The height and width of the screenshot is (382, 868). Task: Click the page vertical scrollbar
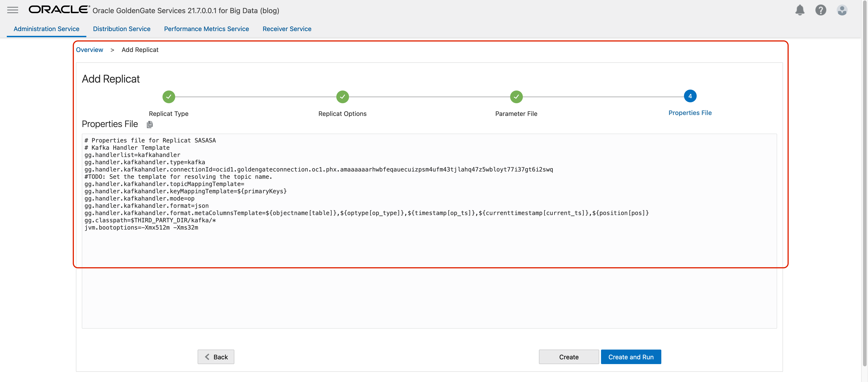click(x=864, y=189)
